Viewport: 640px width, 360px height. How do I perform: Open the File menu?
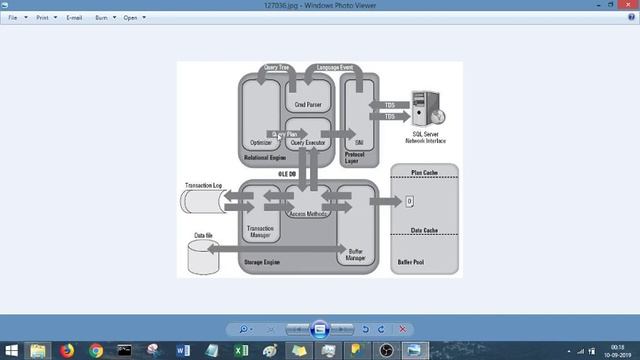13,18
